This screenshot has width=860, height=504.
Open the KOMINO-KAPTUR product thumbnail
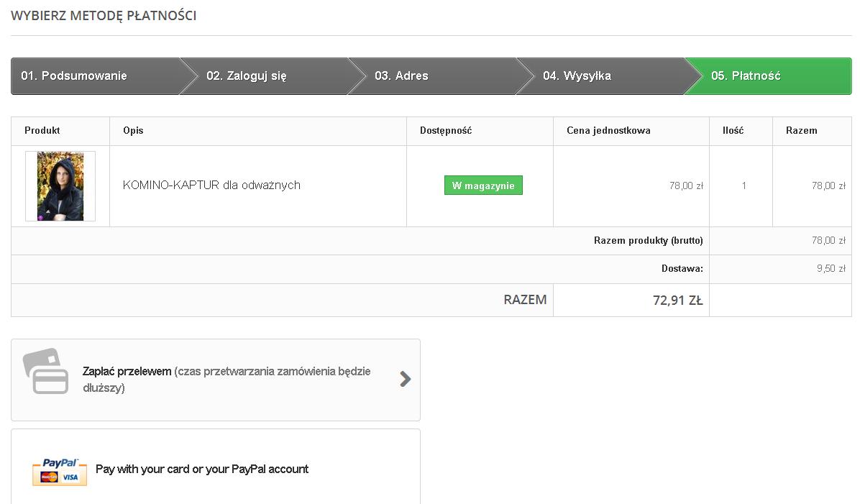click(x=60, y=186)
